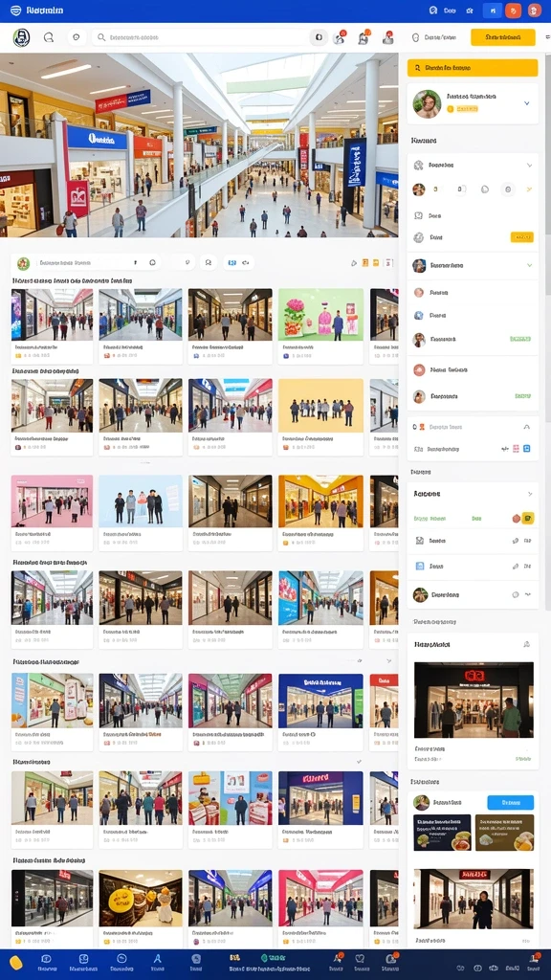Open the second tab in the bottom navigation bar
The width and height of the screenshot is (551, 980).
coord(83,963)
